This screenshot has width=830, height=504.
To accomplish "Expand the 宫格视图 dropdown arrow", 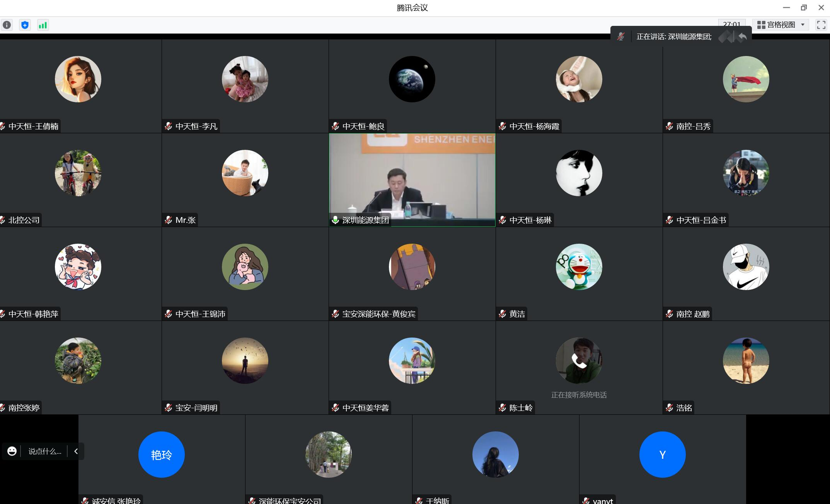I will [x=803, y=25].
